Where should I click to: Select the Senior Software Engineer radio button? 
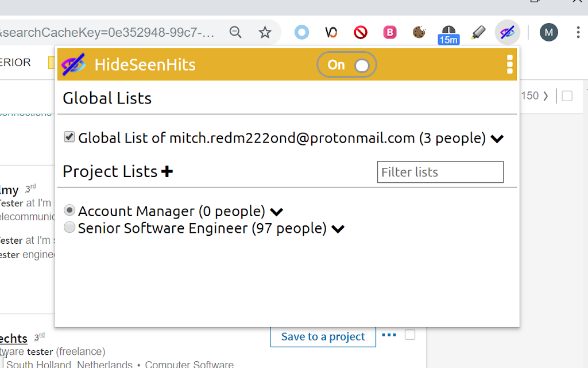point(69,228)
